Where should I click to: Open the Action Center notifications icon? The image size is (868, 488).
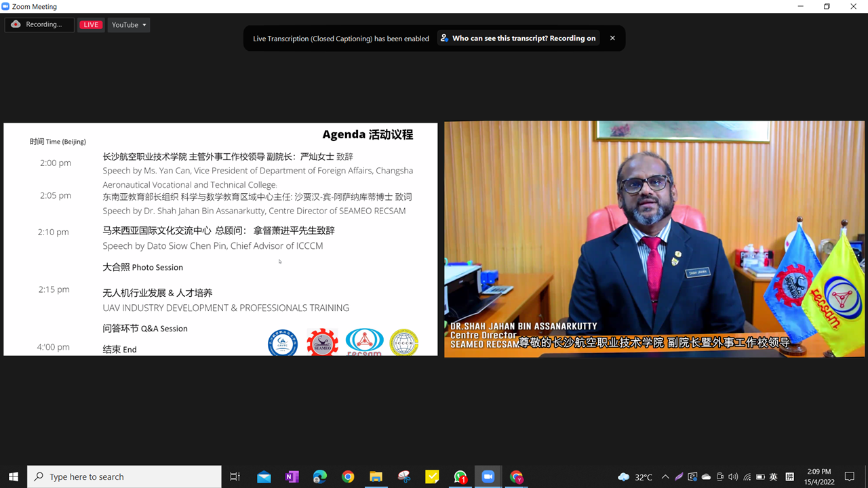click(850, 476)
